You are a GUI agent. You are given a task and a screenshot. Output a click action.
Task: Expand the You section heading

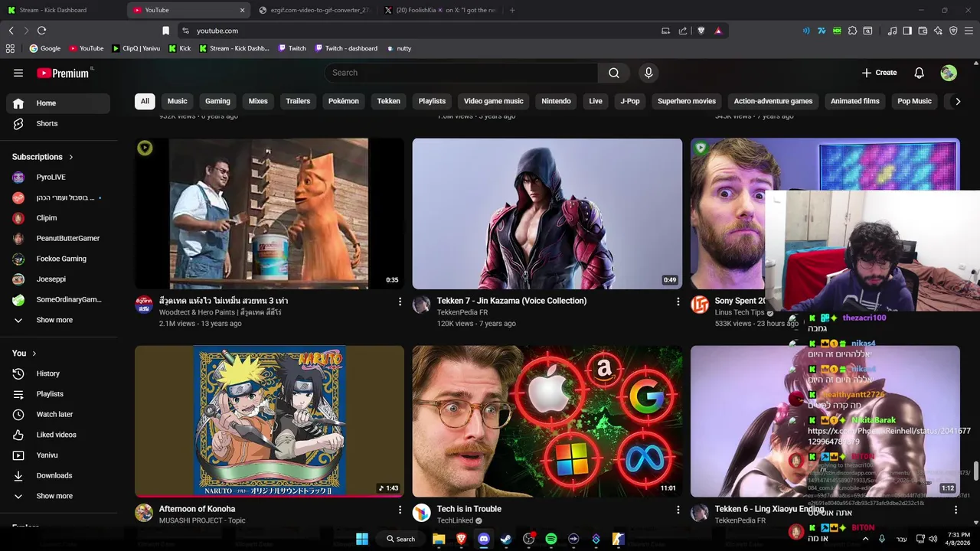pos(24,353)
